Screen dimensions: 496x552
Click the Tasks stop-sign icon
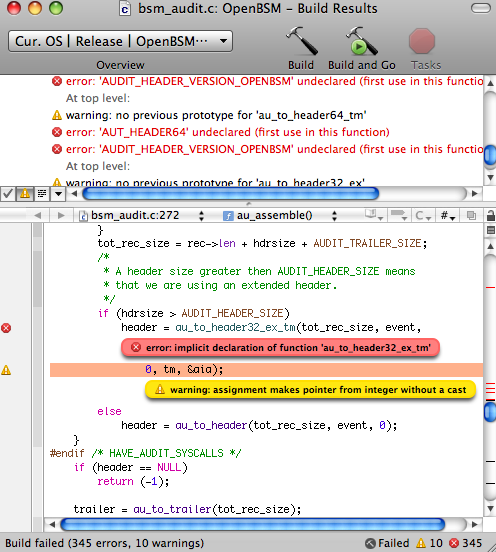click(422, 41)
